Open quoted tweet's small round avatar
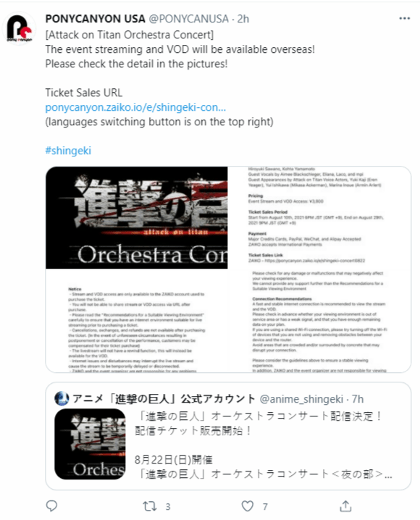This screenshot has width=420, height=520. [x=62, y=398]
